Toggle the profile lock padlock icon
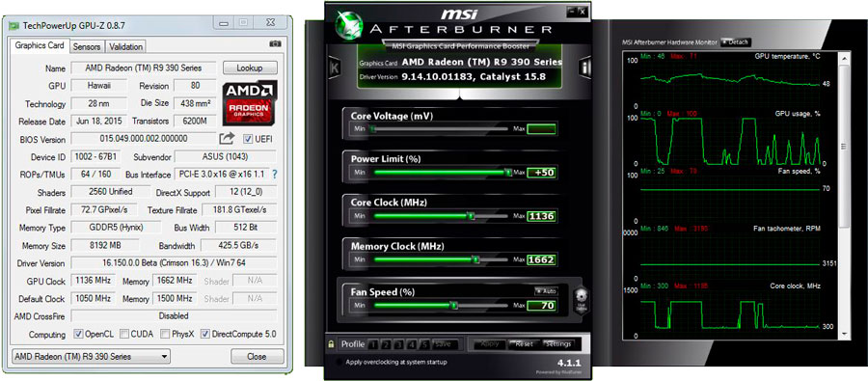 tap(331, 344)
